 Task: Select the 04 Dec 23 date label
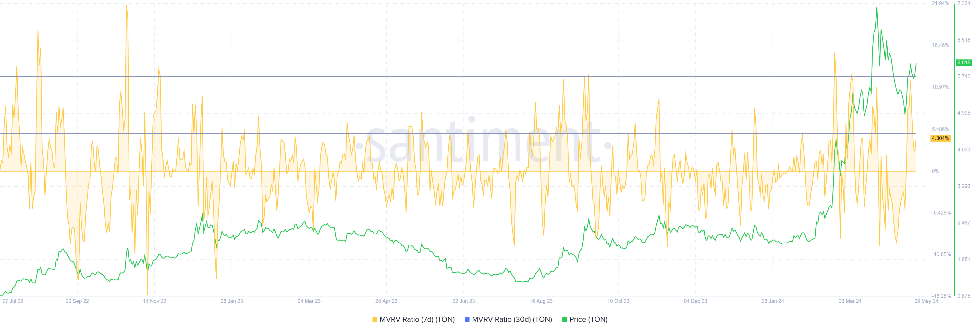coord(695,301)
